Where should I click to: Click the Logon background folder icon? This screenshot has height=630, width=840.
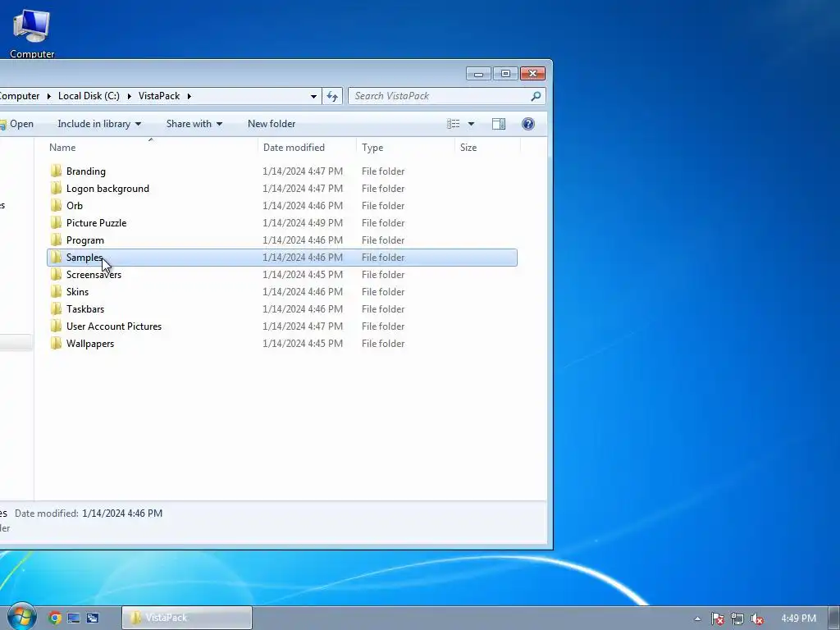(x=57, y=189)
